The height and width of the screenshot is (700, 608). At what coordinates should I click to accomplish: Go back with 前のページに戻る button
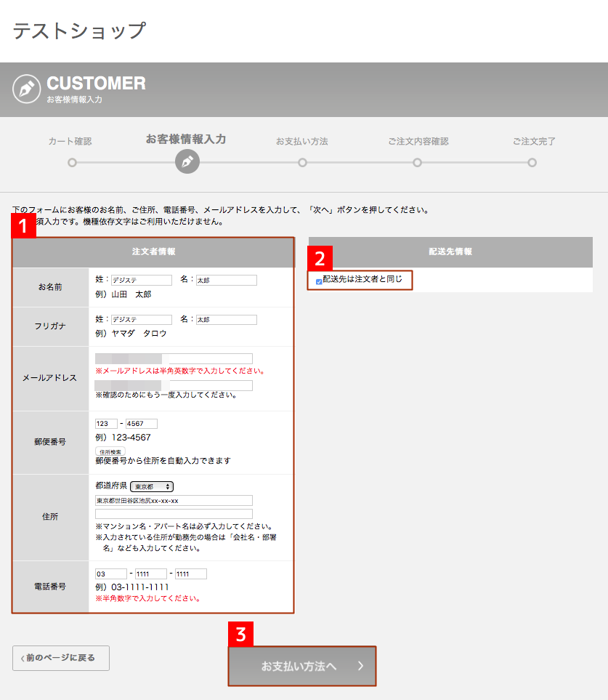point(61,658)
